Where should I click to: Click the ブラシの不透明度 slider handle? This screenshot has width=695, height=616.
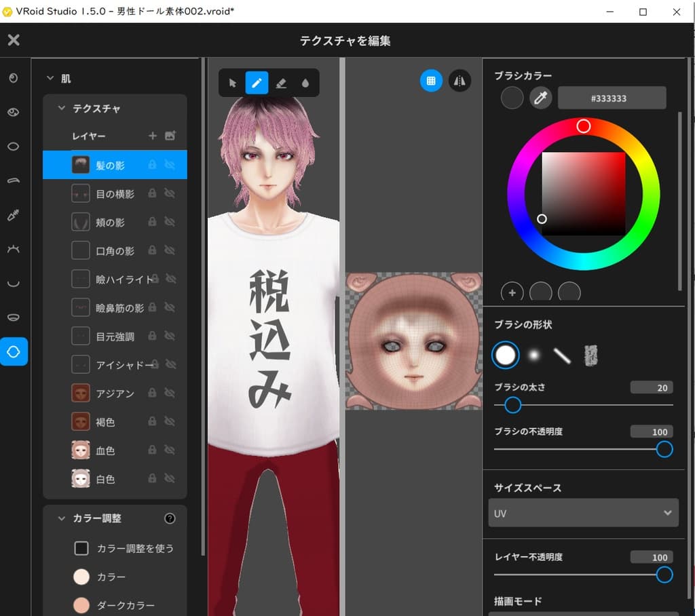663,449
